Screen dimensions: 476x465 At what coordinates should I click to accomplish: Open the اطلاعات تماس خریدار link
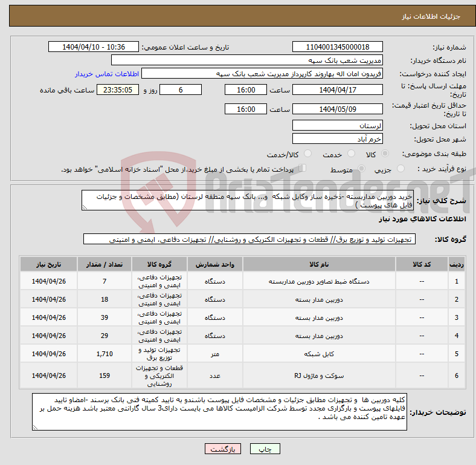(107, 74)
